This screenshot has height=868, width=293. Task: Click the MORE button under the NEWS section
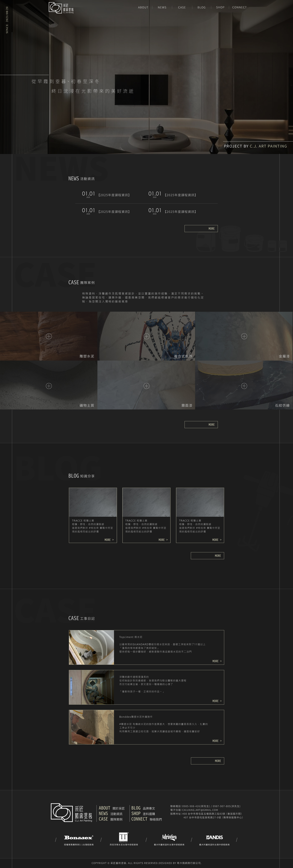coord(201,228)
